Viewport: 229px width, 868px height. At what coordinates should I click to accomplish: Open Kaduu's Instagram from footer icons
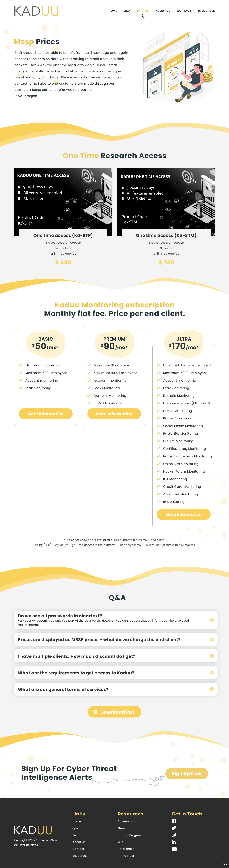point(174,835)
